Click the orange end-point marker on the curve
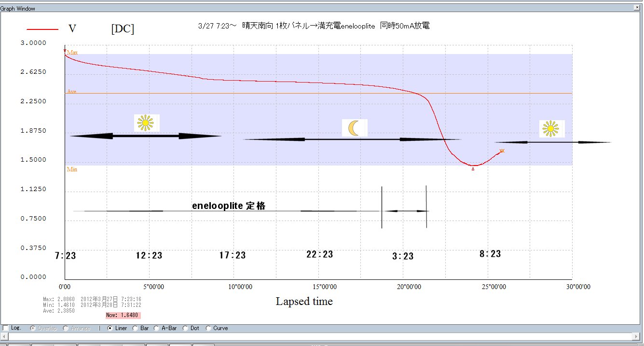Image resolution: width=644 pixels, height=346 pixels. 502,151
